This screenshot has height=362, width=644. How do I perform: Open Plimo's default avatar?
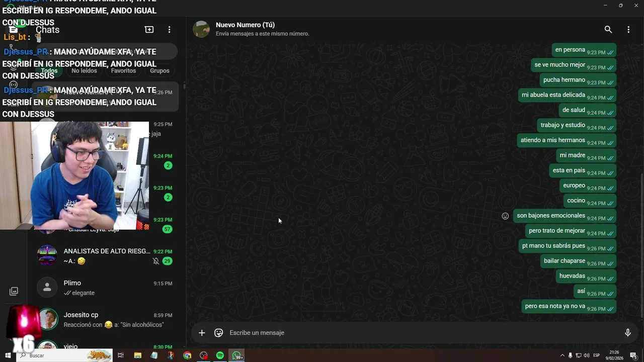tap(47, 287)
